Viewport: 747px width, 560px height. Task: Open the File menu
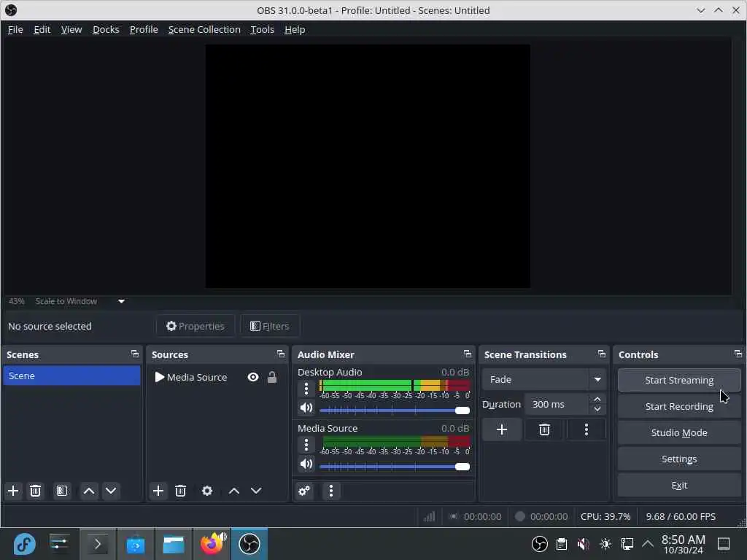[x=15, y=29]
